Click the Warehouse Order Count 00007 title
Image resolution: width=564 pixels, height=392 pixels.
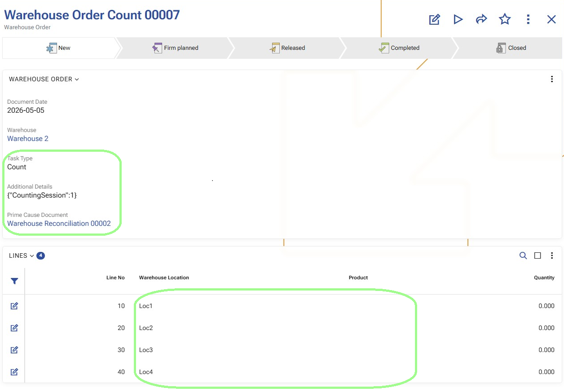click(92, 15)
